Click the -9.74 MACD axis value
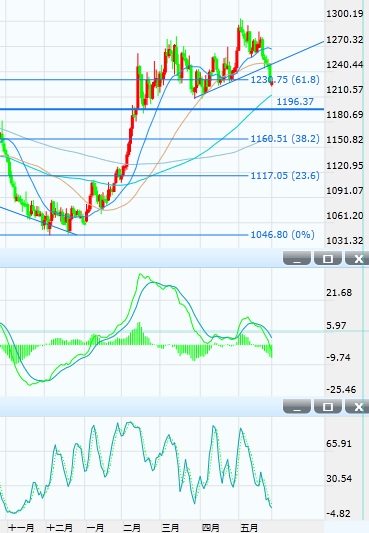This screenshot has height=533, width=369. (x=338, y=358)
